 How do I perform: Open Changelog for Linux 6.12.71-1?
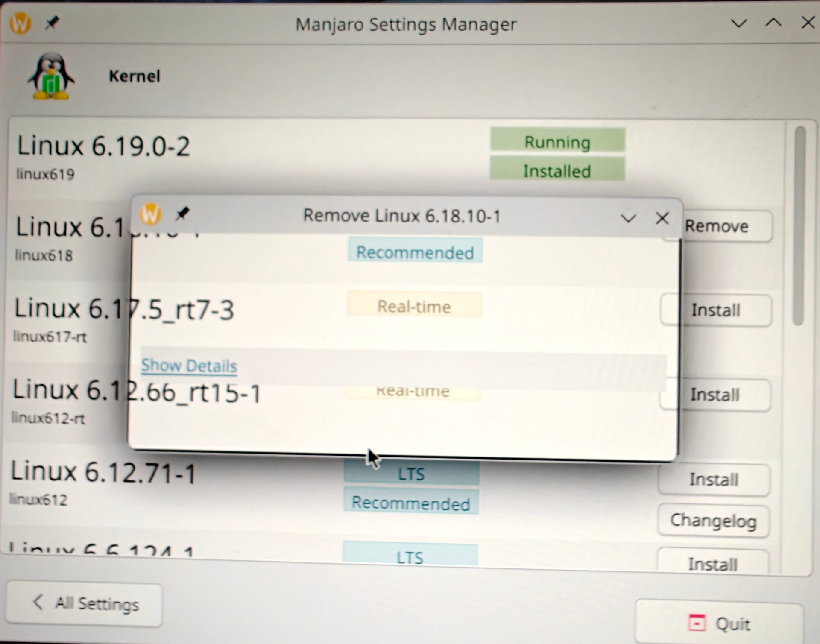point(714,521)
